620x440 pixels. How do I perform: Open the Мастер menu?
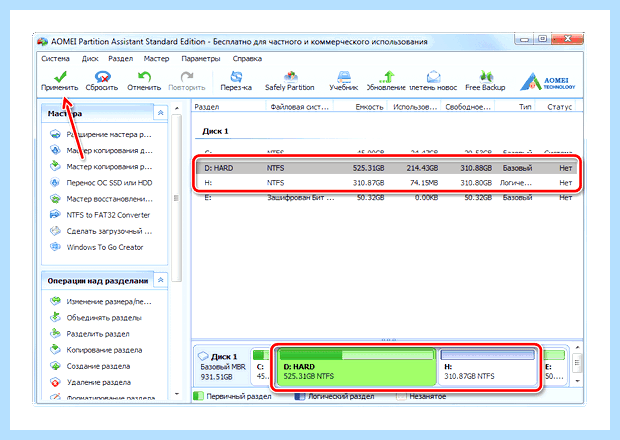pyautogui.click(x=156, y=59)
